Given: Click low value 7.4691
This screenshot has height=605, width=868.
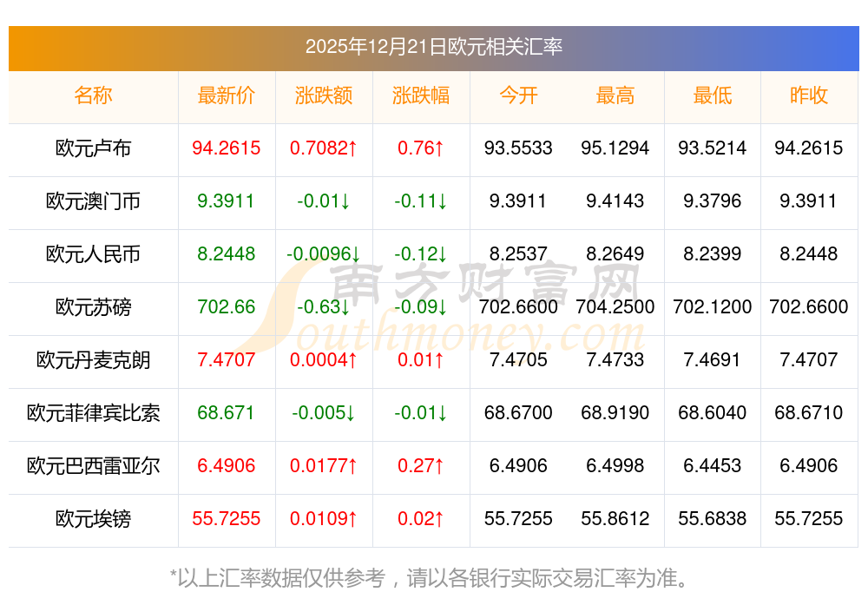Looking at the screenshot, I should pos(713,360).
